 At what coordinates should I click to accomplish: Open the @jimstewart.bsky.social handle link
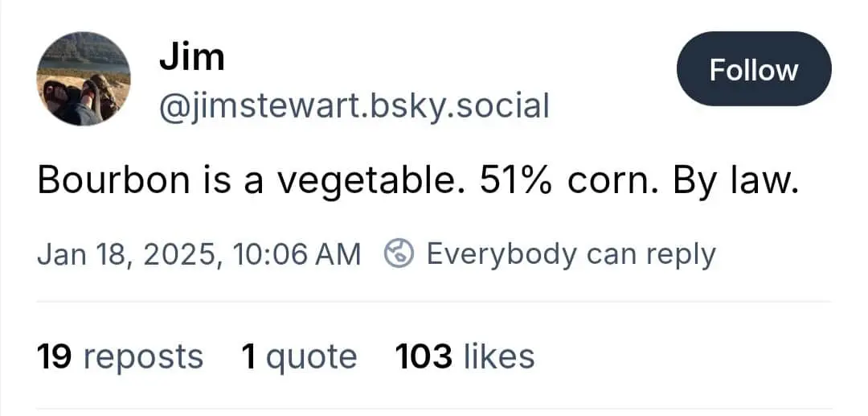tap(354, 105)
